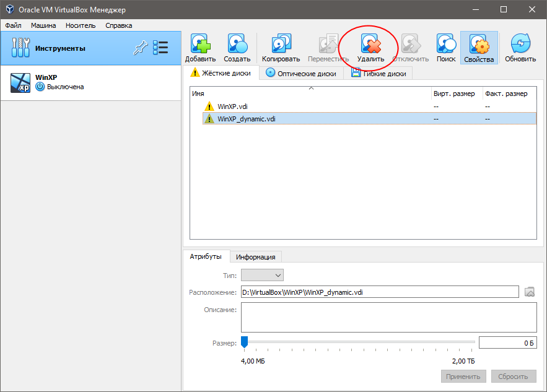547x392 pixels.
Task: Click the Расположение path field
Action: 380,292
